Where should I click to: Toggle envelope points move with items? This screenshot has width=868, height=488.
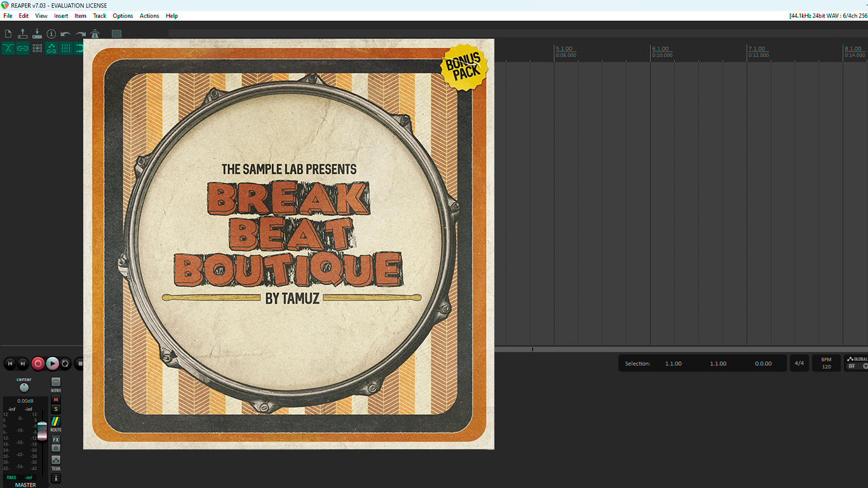(x=51, y=48)
